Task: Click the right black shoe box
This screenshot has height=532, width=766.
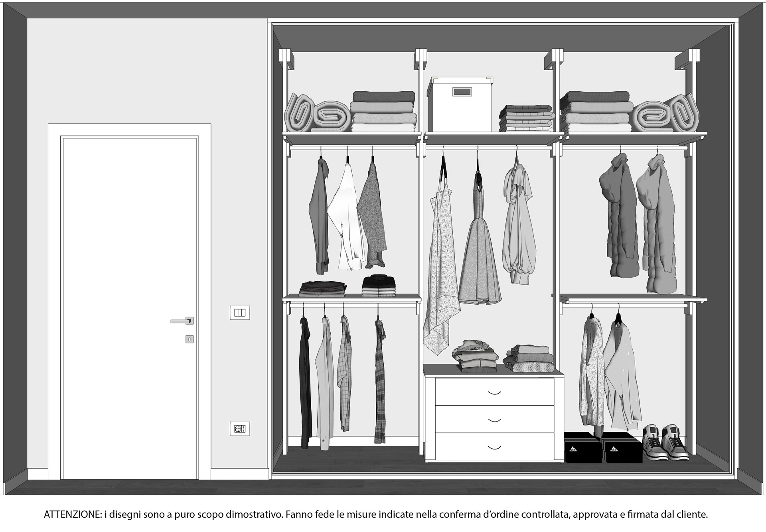Action: pos(622,449)
